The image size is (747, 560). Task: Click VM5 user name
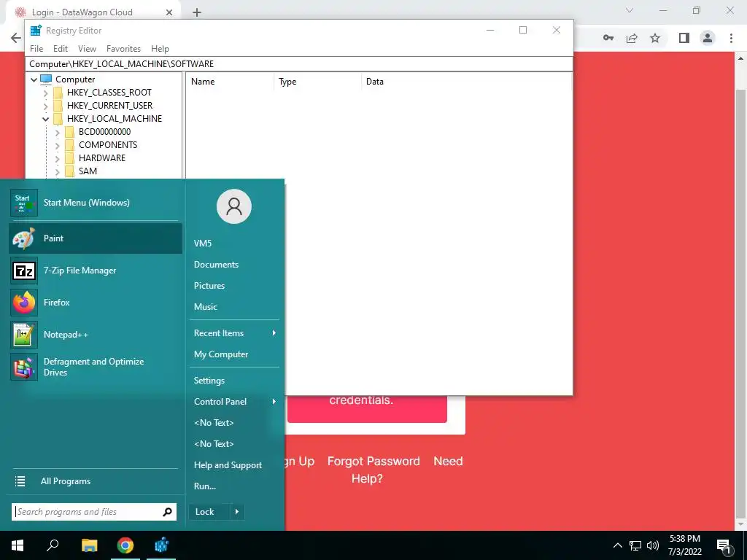[x=203, y=244]
